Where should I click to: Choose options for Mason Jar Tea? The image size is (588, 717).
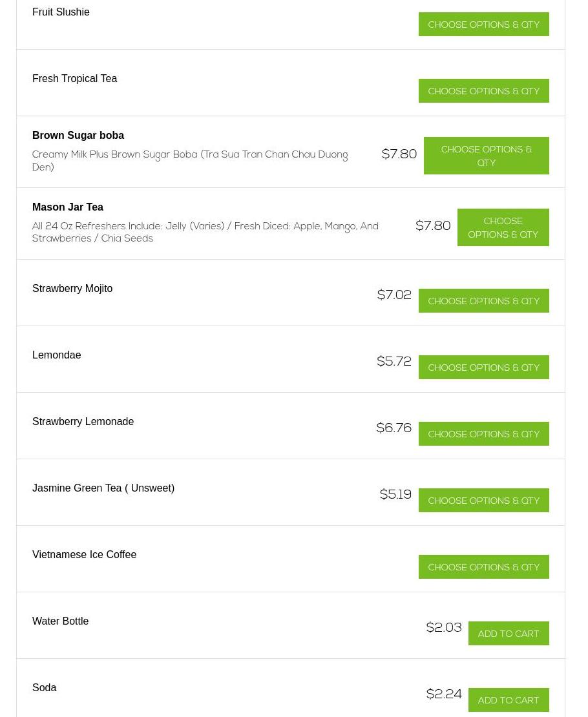pos(503,227)
